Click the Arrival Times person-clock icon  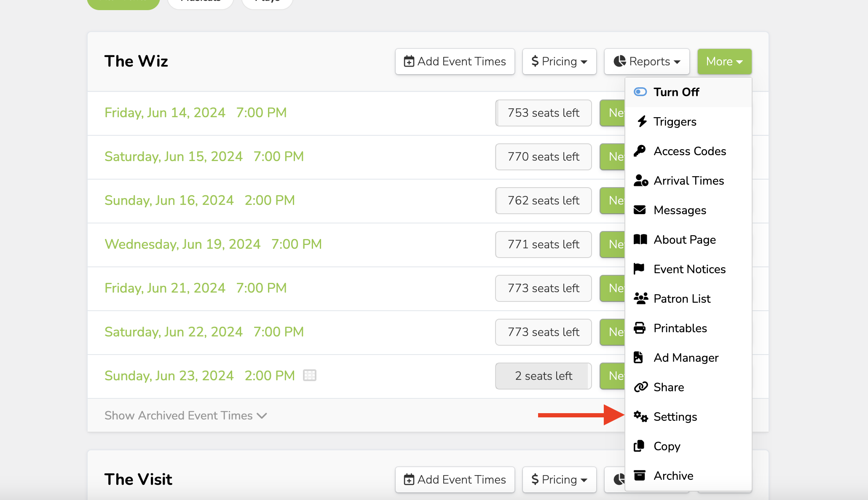click(640, 180)
